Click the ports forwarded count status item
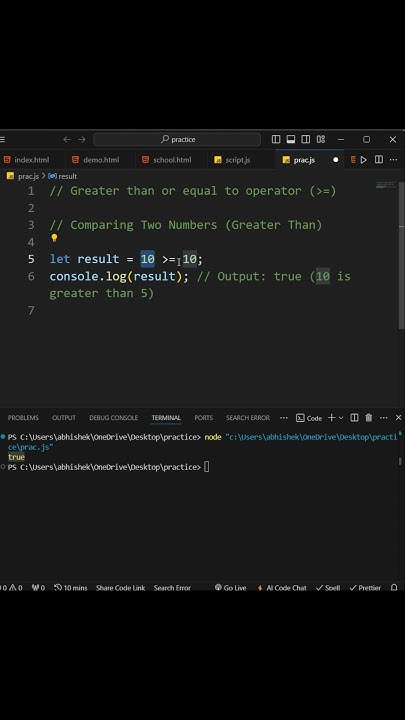Viewport: 405px width, 720px height. [x=38, y=588]
